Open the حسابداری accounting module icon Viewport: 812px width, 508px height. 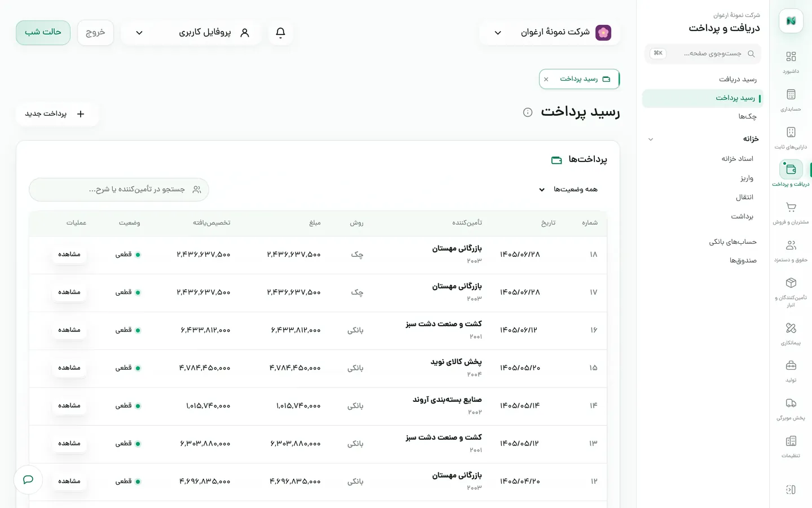point(791,94)
